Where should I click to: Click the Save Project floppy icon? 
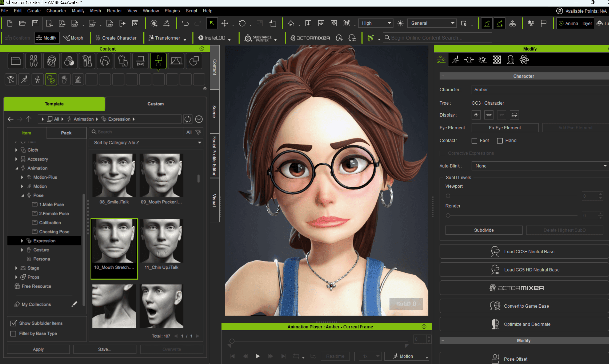35,23
